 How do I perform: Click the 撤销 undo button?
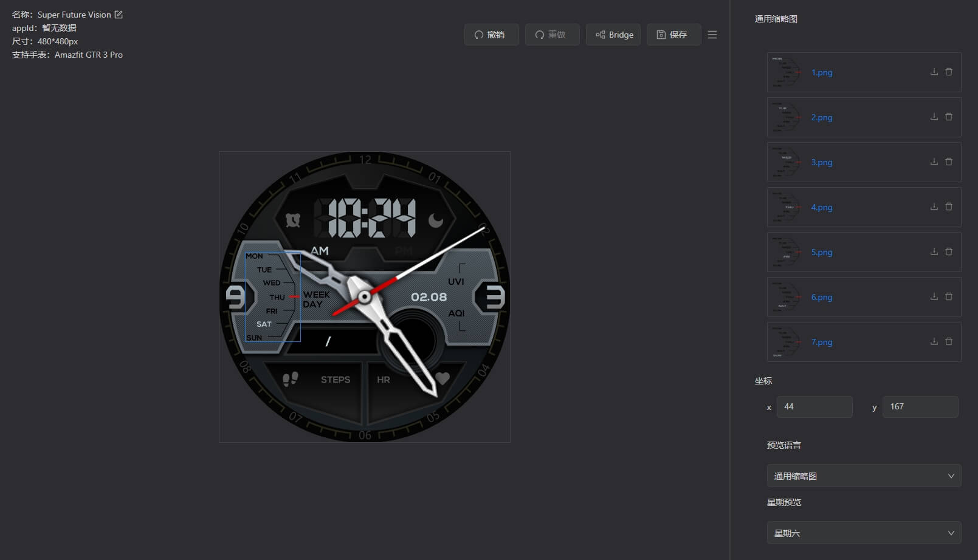tap(491, 35)
